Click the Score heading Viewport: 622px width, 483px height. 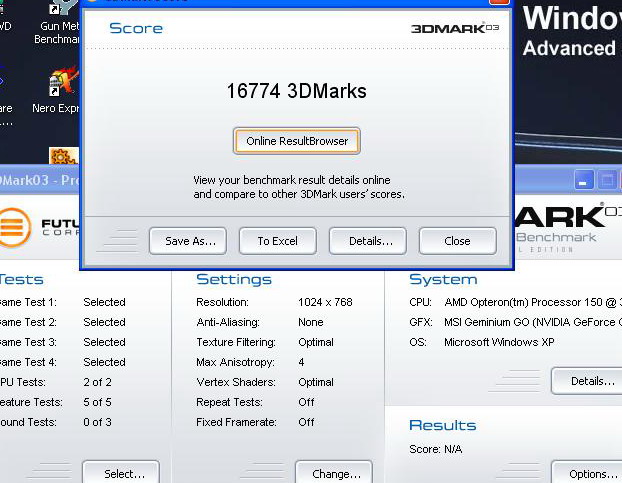(136, 28)
